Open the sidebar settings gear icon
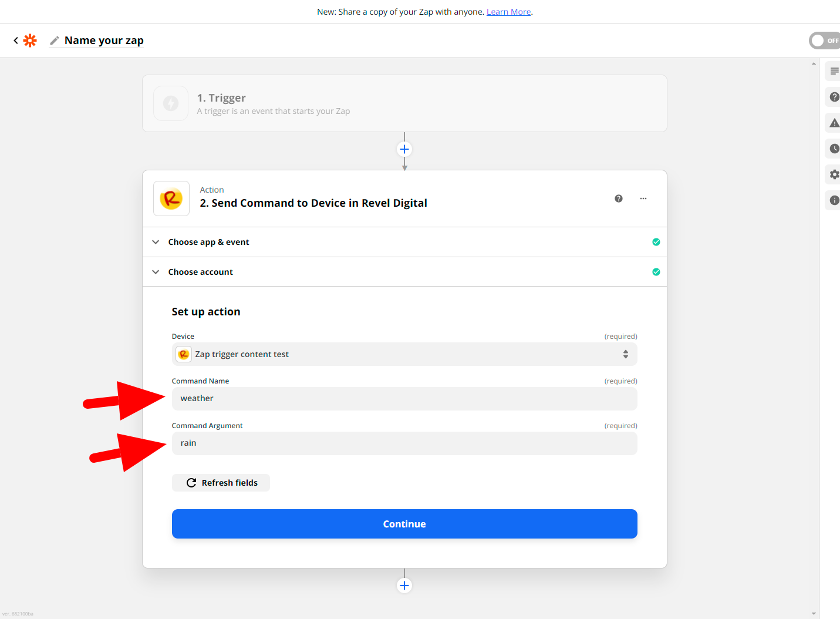Screen dimensions: 840x619 [834, 174]
